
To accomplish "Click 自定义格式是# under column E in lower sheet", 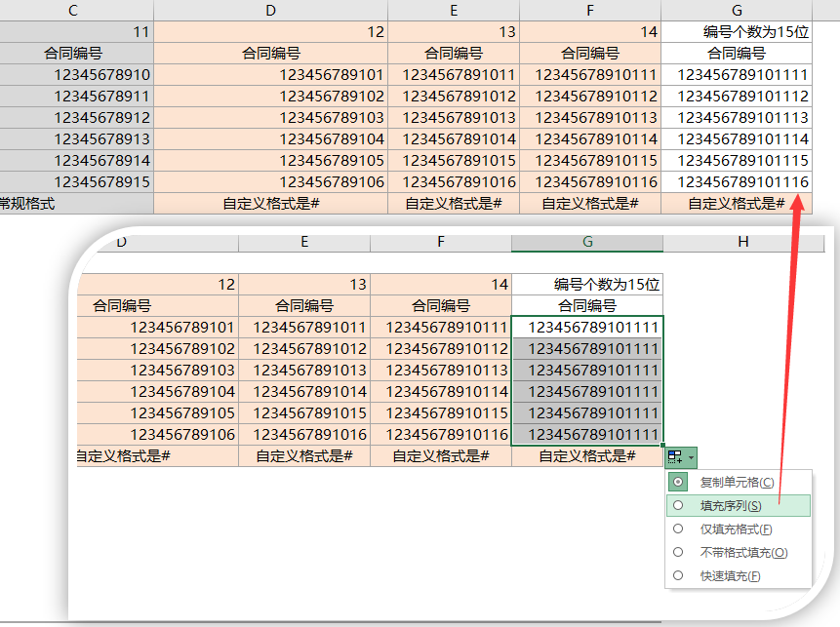I will [x=304, y=456].
